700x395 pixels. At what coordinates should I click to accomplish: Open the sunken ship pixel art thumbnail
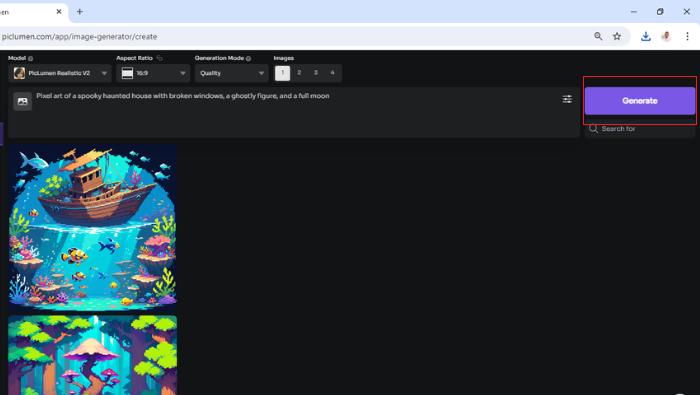pyautogui.click(x=92, y=227)
